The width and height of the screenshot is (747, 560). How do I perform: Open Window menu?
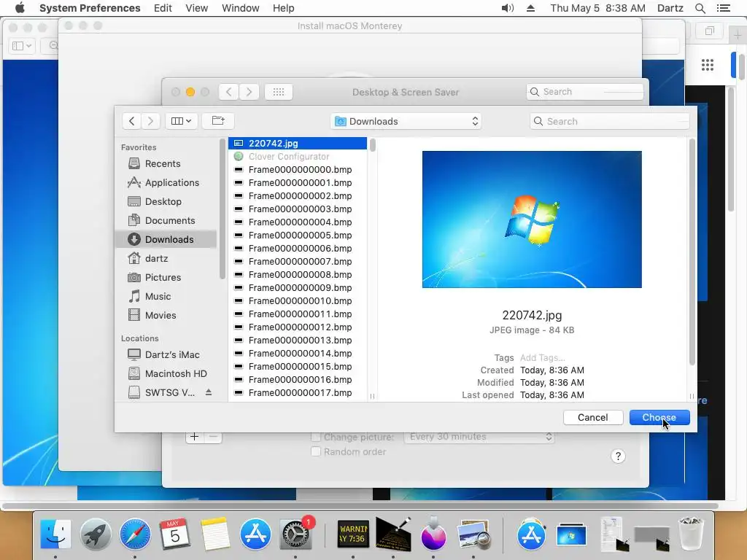[241, 8]
